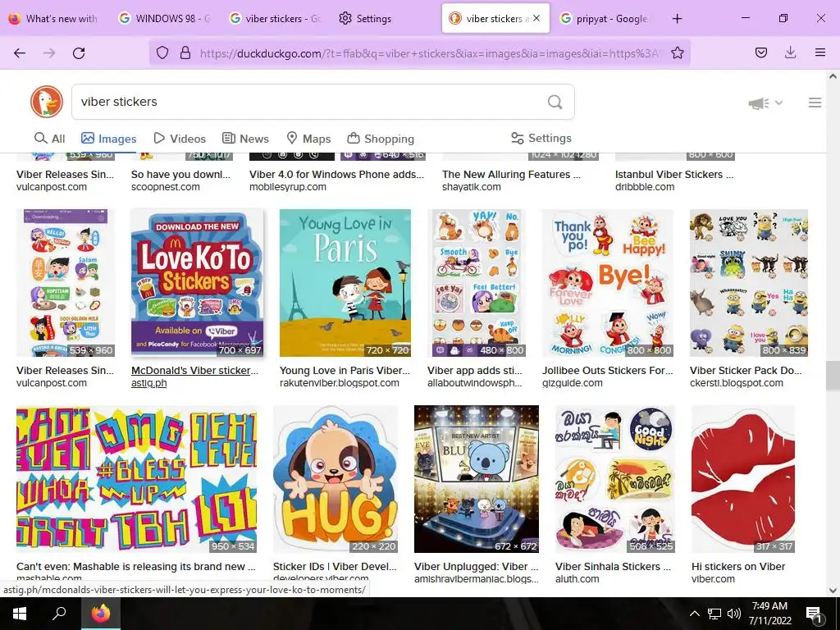Open the Firefox downloads arrow

click(790, 52)
